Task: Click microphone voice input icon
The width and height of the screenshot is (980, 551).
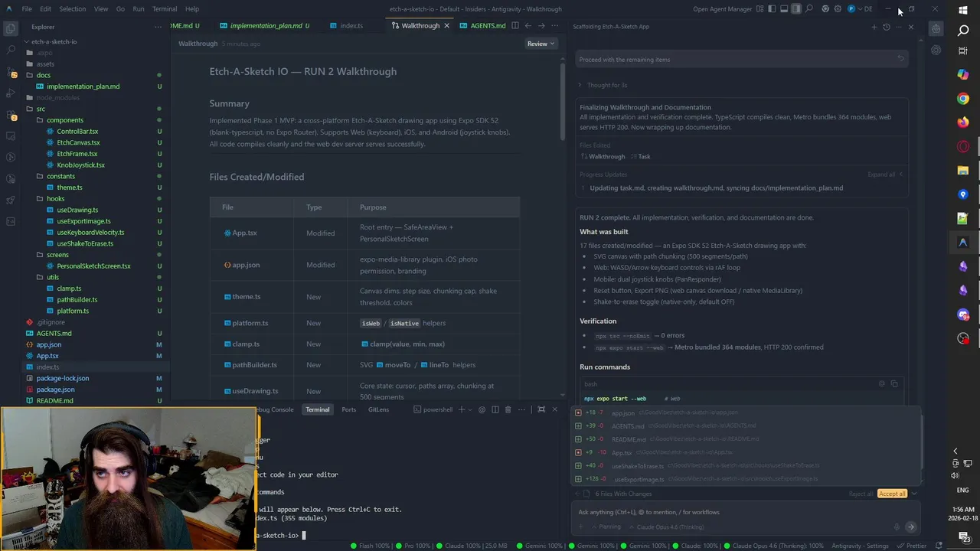Action: click(897, 527)
